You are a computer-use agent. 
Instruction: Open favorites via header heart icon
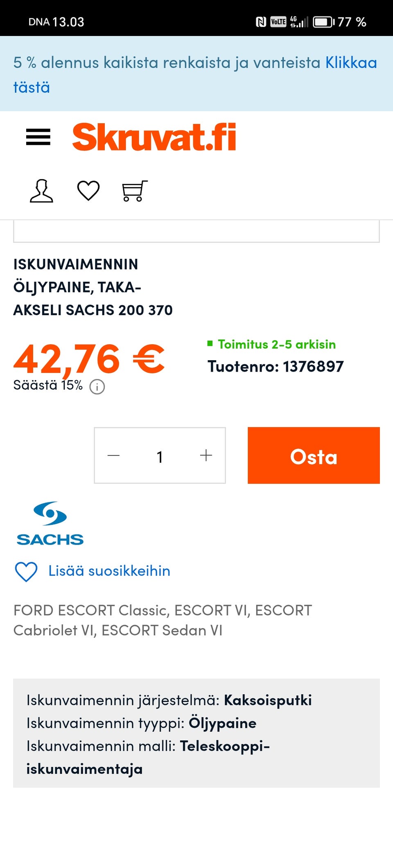pyautogui.click(x=88, y=191)
